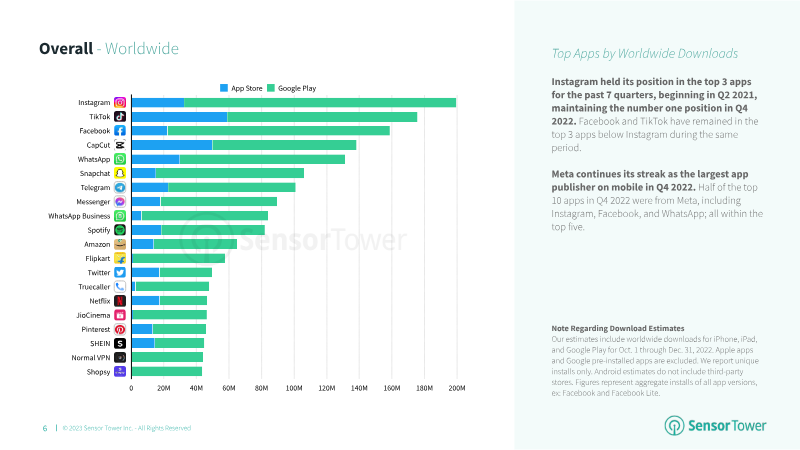Click the Spotify app icon
Viewport: 800px width, 450px height.
tap(120, 230)
